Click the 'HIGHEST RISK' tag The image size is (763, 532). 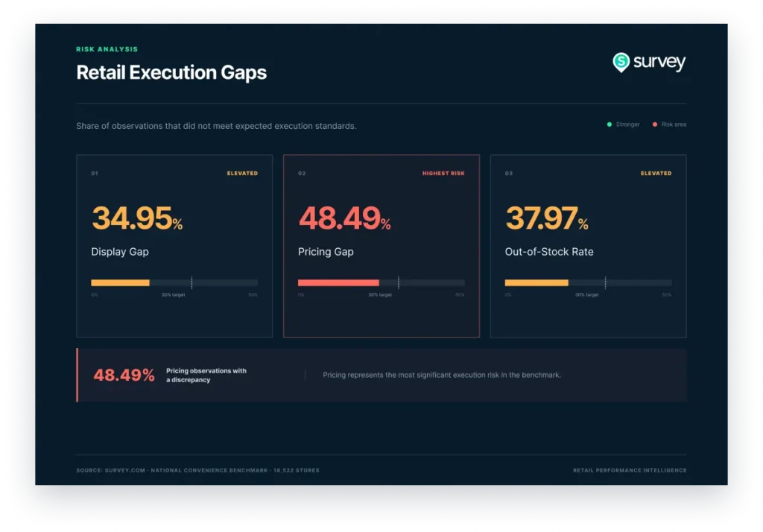(x=443, y=174)
